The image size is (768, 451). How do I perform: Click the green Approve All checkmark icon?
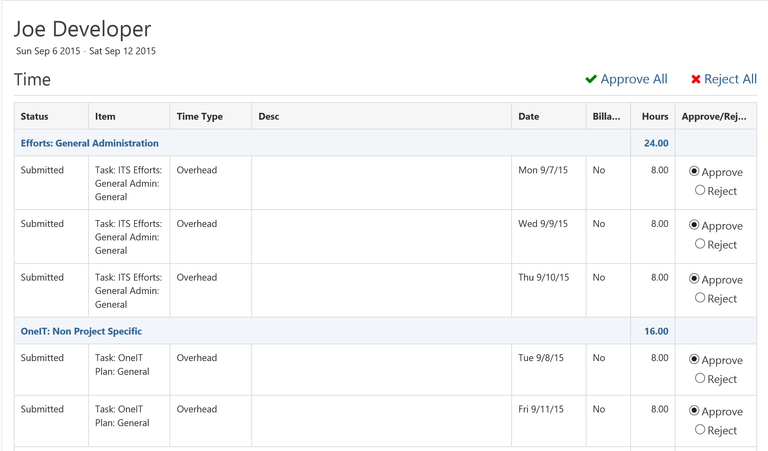point(591,79)
